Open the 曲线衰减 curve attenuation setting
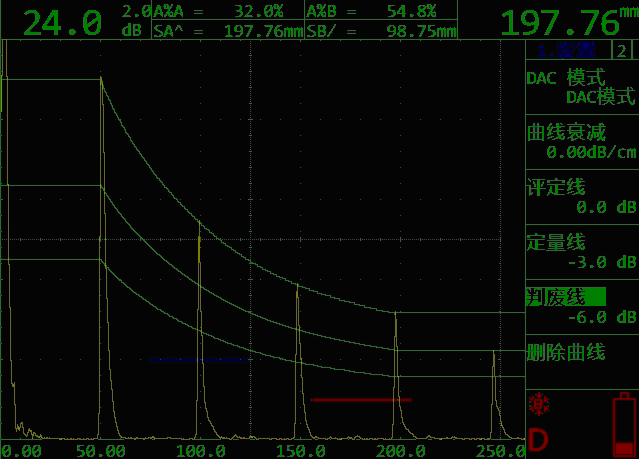 coord(581,142)
